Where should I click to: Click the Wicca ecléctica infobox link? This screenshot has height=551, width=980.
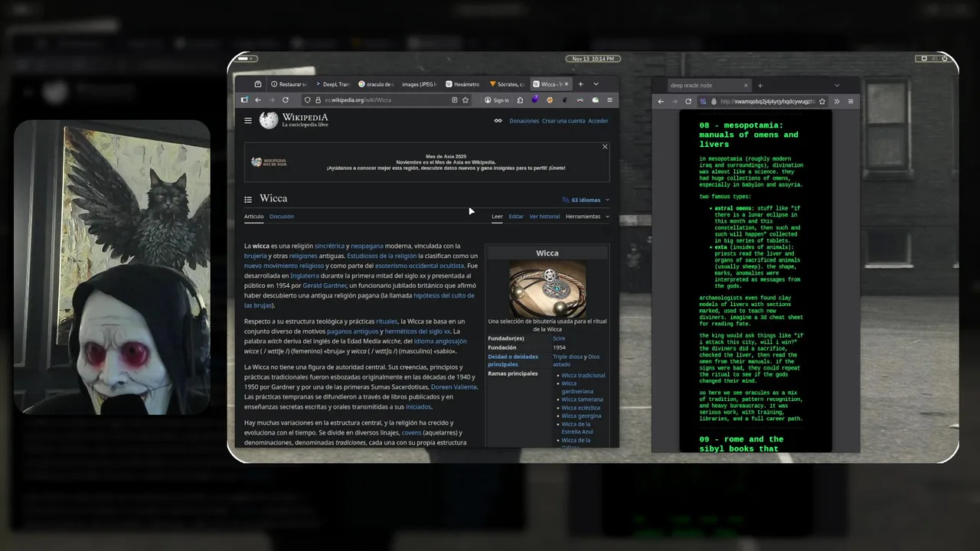(x=581, y=408)
